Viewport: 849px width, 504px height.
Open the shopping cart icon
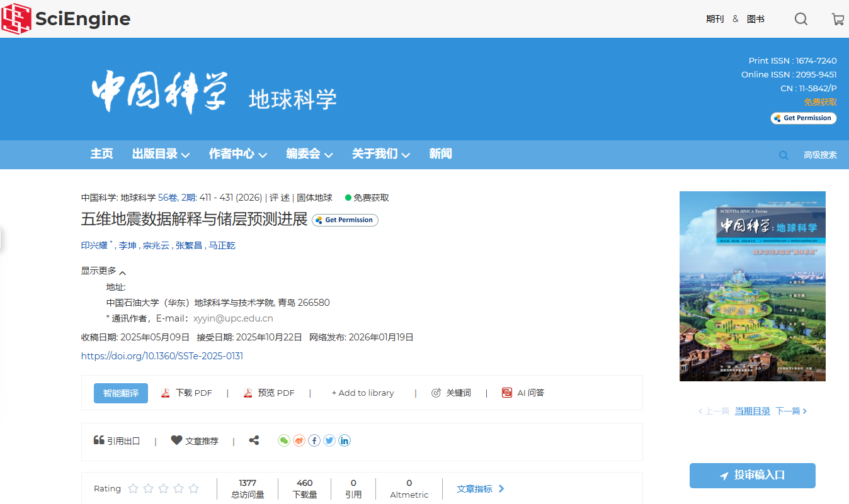click(x=838, y=19)
